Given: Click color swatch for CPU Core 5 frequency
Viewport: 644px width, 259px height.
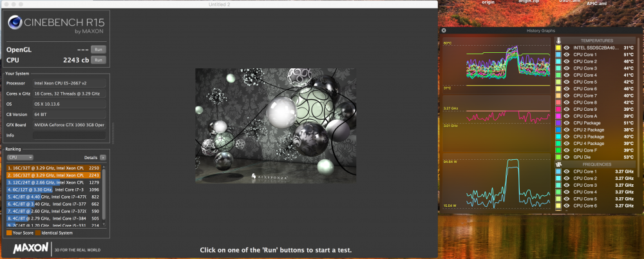Looking at the screenshot, I should (x=558, y=199).
